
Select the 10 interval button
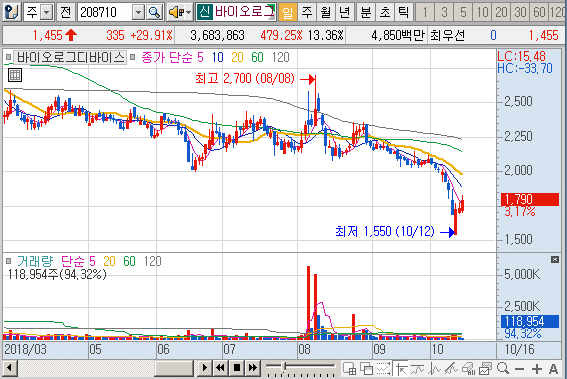482,12
